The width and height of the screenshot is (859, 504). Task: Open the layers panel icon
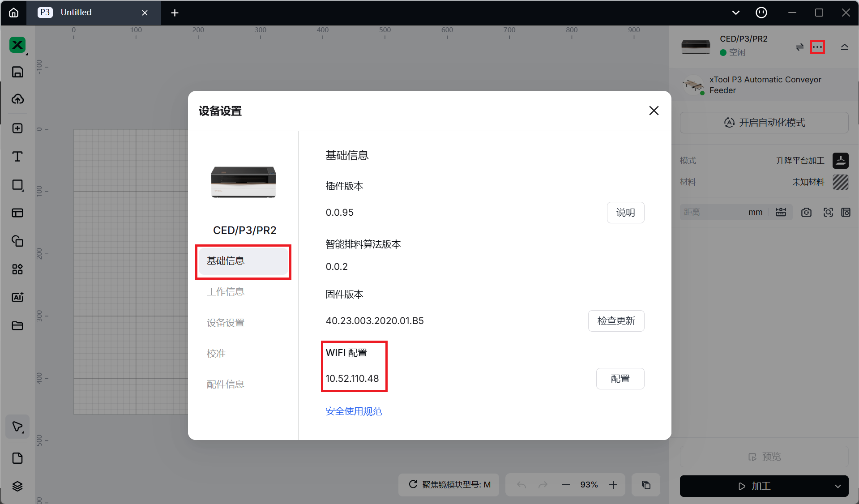17,486
